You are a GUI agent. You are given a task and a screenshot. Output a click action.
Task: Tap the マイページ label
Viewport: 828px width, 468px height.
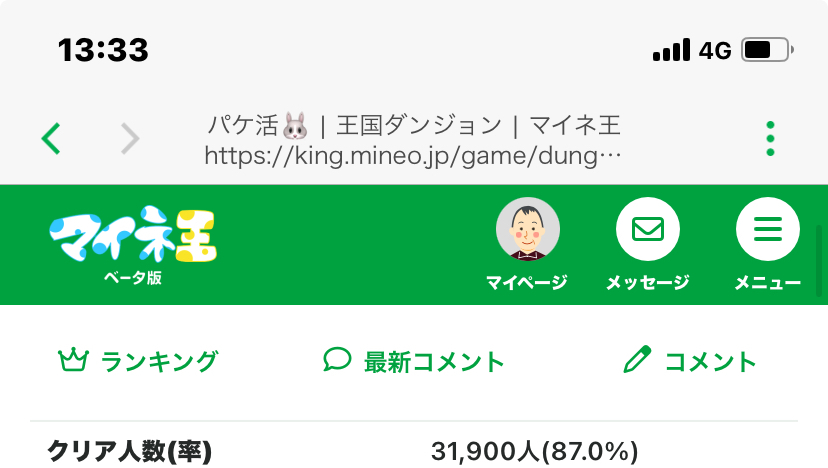point(526,283)
